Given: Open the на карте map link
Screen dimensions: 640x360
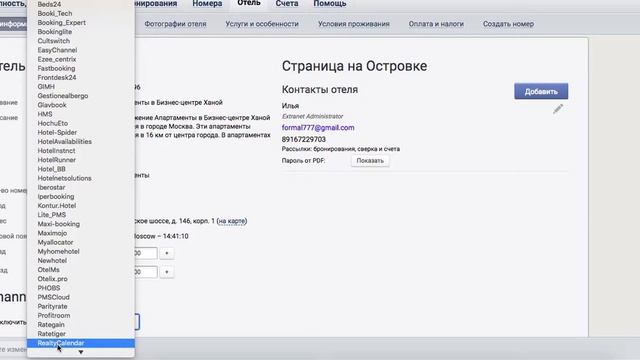Looking at the screenshot, I should click(x=231, y=221).
